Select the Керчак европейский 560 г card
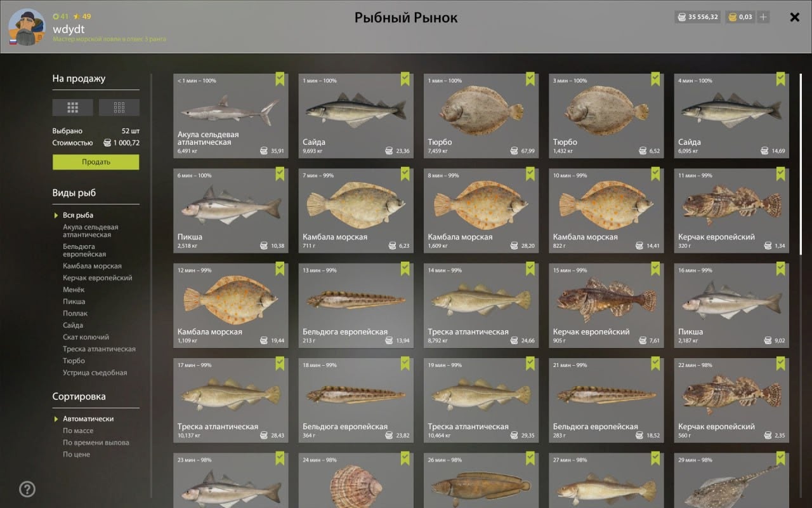 (x=731, y=401)
